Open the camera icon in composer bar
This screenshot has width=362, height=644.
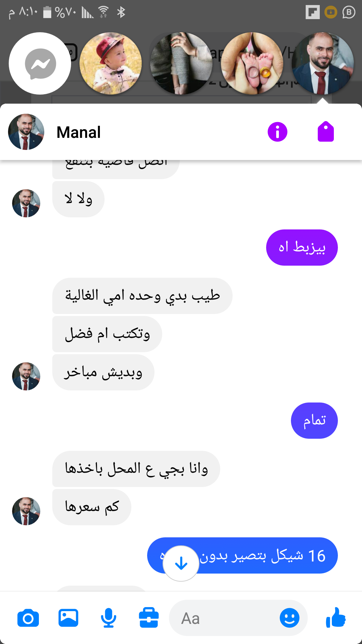pos(28,618)
